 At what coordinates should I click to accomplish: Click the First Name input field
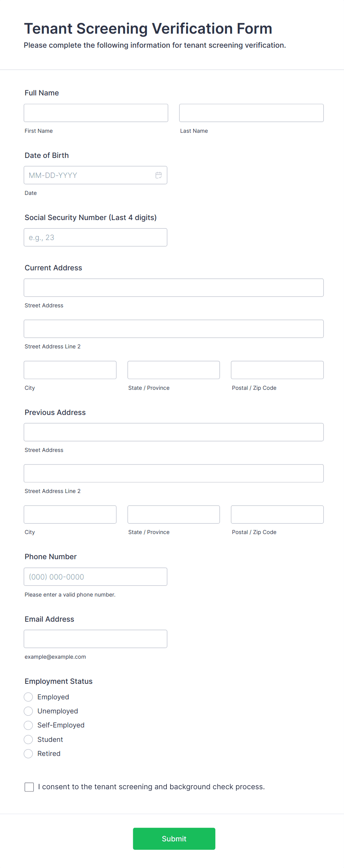pyautogui.click(x=96, y=113)
